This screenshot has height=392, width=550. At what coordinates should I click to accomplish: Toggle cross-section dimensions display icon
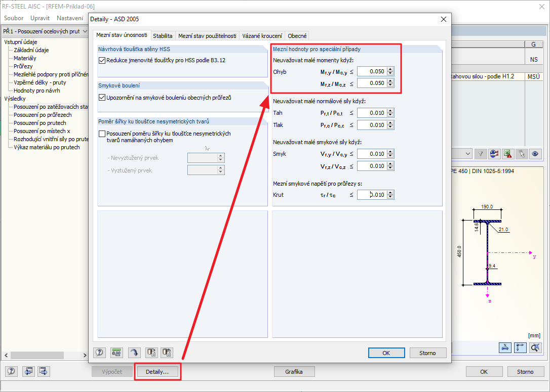pyautogui.click(x=505, y=347)
